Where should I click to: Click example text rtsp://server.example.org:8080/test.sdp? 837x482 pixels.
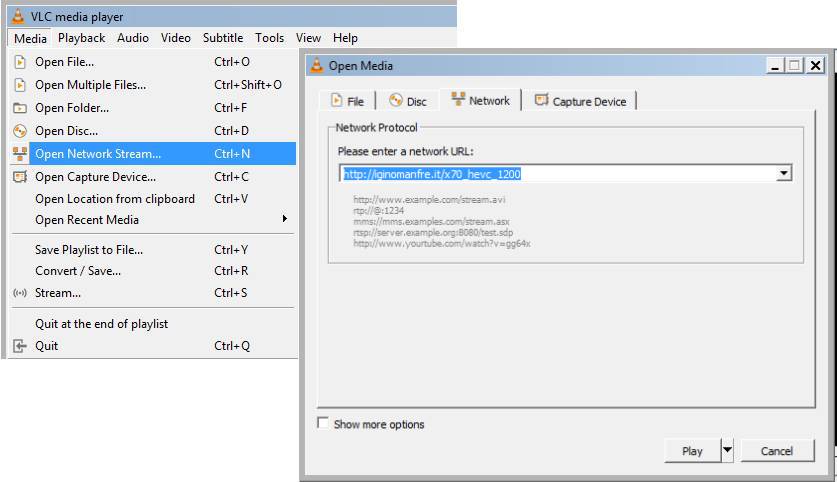433,233
